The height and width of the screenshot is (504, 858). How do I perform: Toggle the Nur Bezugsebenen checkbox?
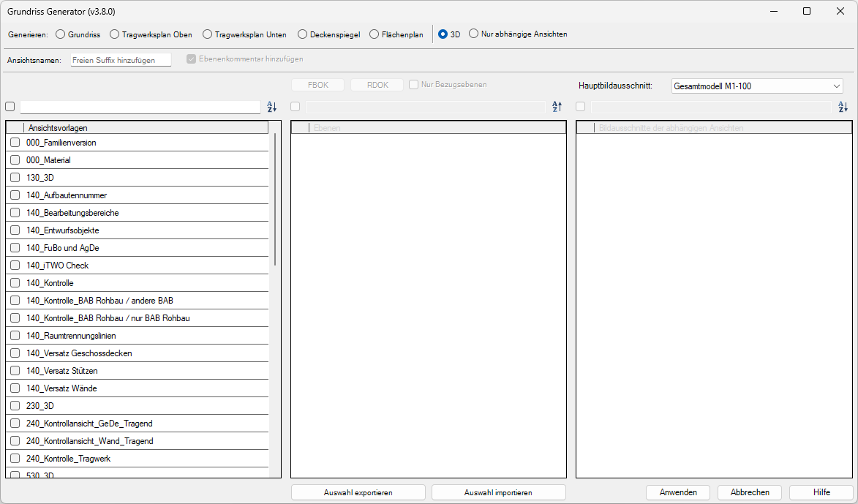click(x=414, y=85)
